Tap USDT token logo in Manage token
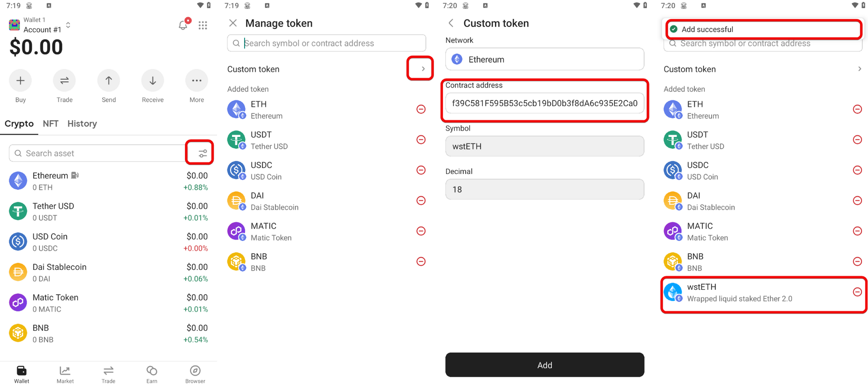 236,140
